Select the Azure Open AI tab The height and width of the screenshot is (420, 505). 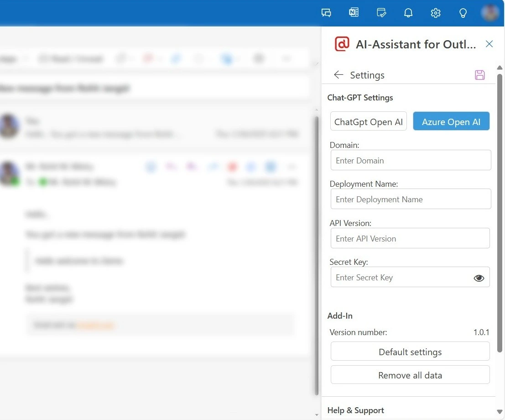point(451,121)
